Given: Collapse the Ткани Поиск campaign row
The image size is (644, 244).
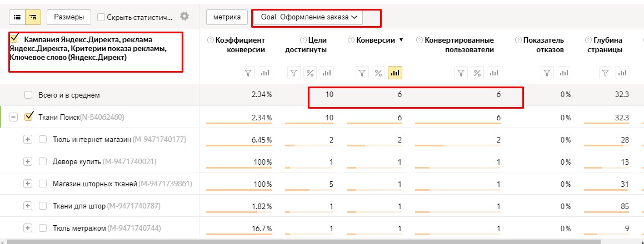Looking at the screenshot, I should pyautogui.click(x=14, y=117).
